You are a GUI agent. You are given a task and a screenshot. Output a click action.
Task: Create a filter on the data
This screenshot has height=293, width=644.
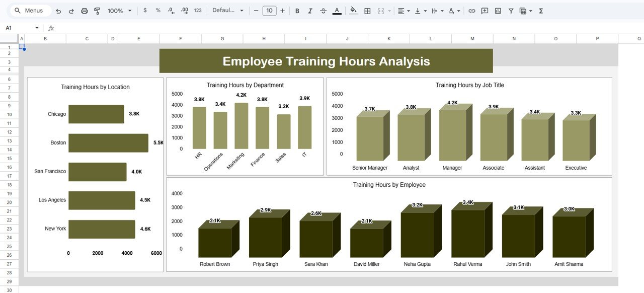511,11
